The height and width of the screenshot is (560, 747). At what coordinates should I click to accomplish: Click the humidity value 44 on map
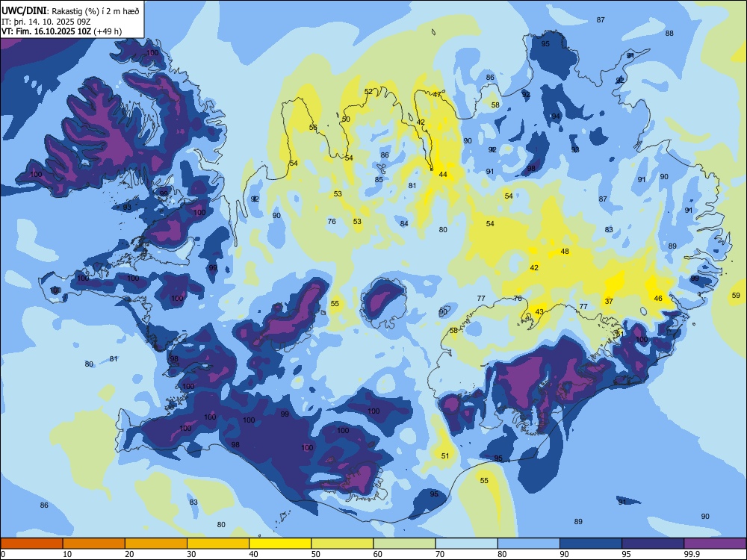(443, 175)
